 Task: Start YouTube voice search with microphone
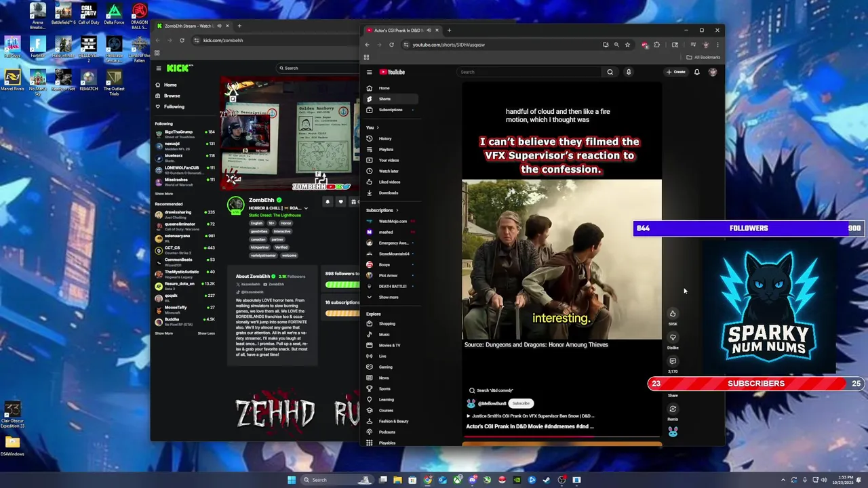[629, 72]
